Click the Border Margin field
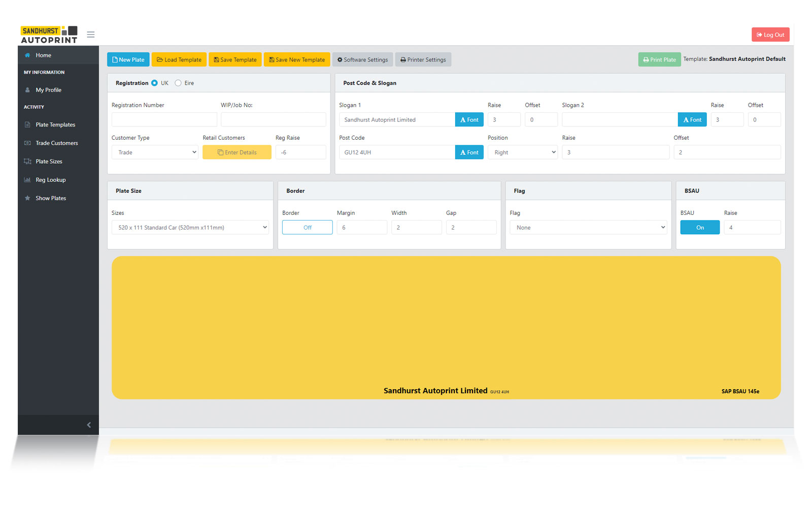The width and height of the screenshot is (812, 508). [362, 228]
